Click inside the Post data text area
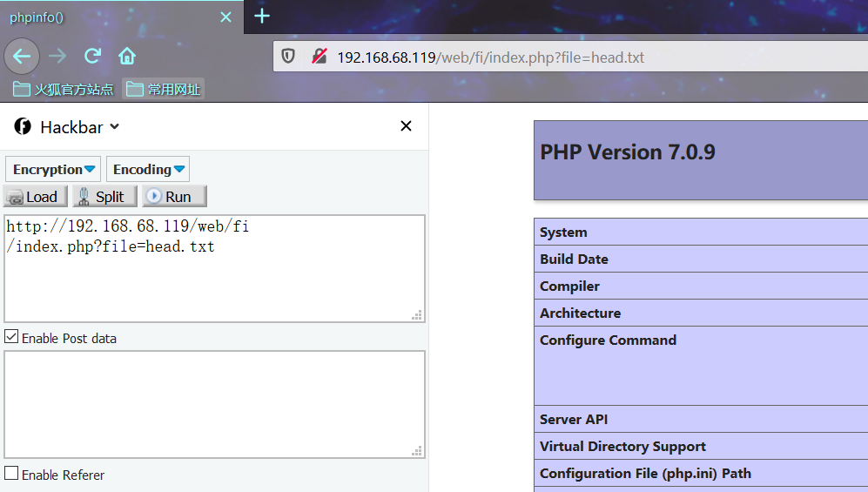Screen dimensions: 868x492 (x=214, y=404)
